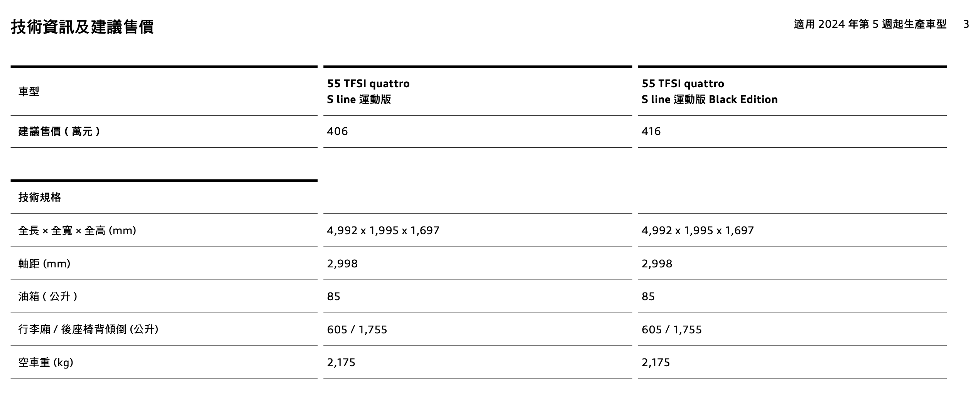This screenshot has width=980, height=409.
Task: Click the 技術資訊及建議售價 page heading
Action: [x=82, y=27]
